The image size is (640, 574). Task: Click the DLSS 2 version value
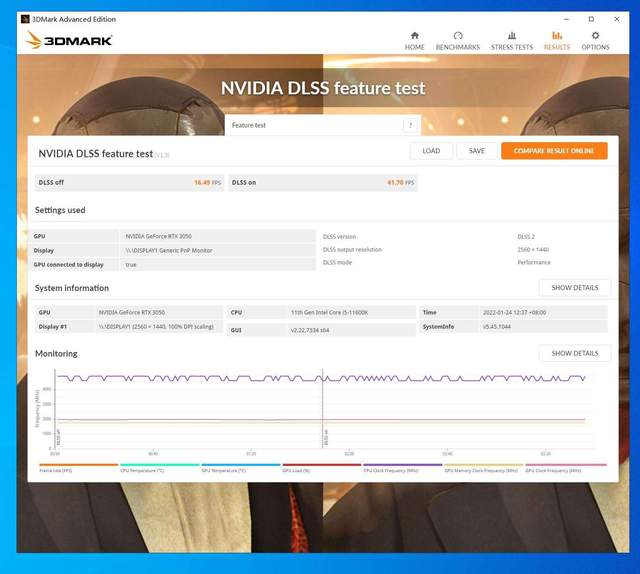[526, 237]
